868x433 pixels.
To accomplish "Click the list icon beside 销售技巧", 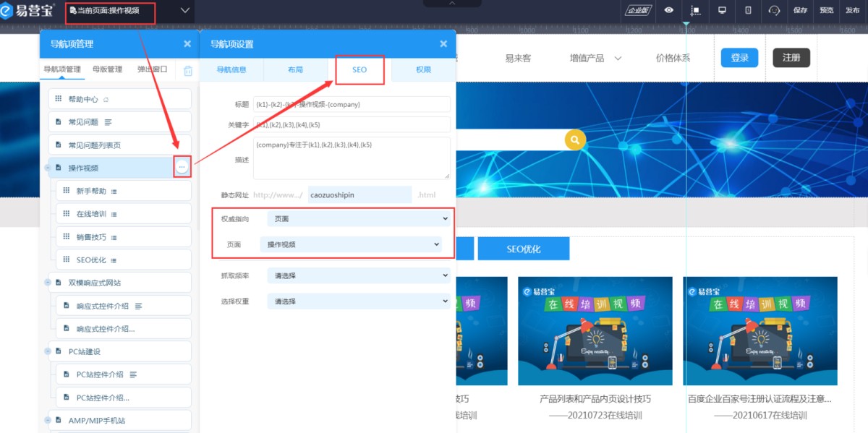I will click(114, 237).
